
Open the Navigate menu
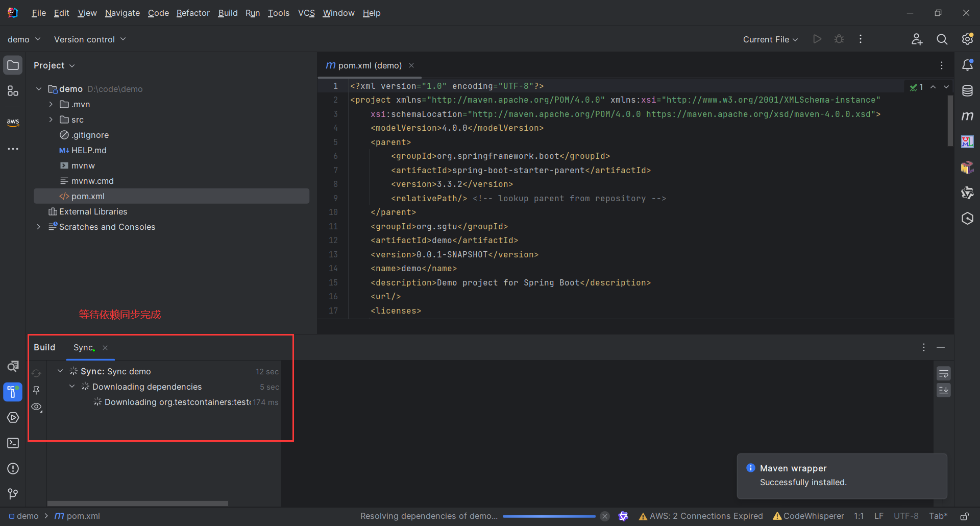(122, 13)
